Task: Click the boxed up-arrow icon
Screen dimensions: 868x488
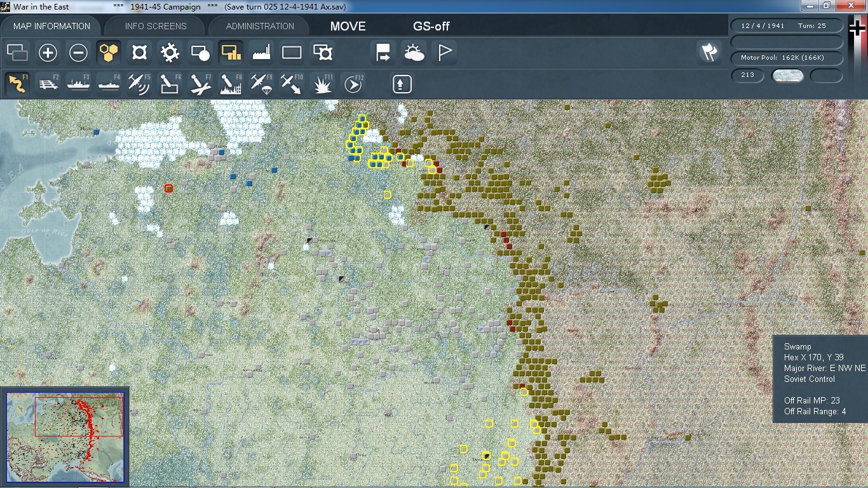Action: click(402, 84)
